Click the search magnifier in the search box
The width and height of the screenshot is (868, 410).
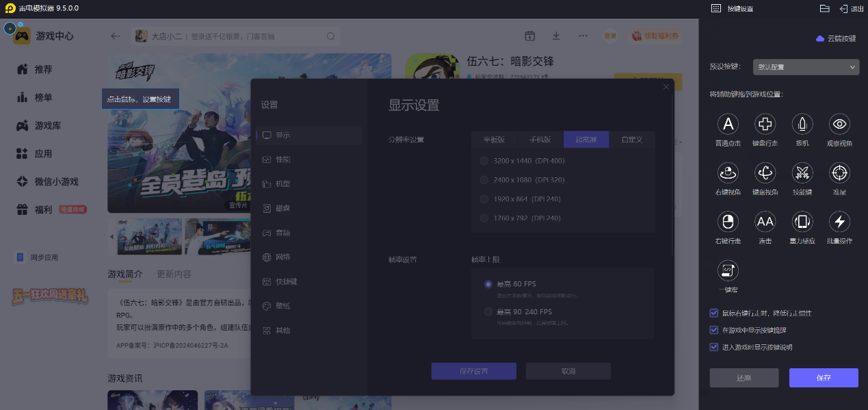tap(330, 36)
